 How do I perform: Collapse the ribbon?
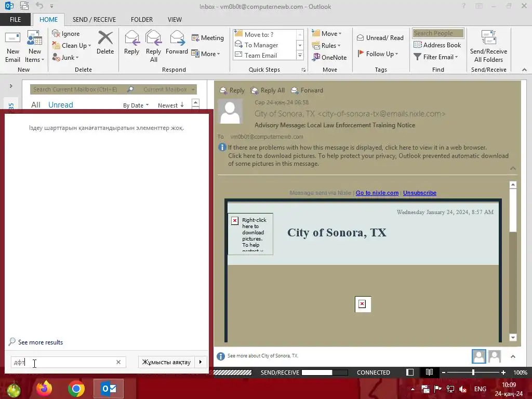click(x=524, y=70)
